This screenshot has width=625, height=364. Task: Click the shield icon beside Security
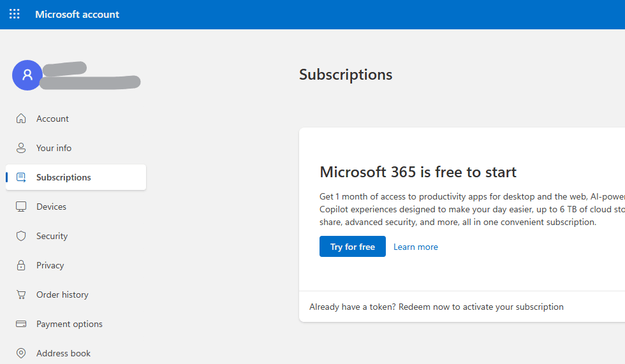[x=21, y=236]
